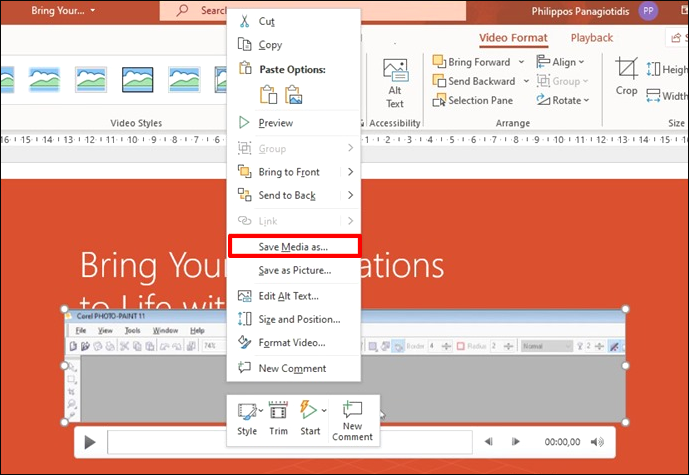Open the Selection Pane

[x=472, y=100]
